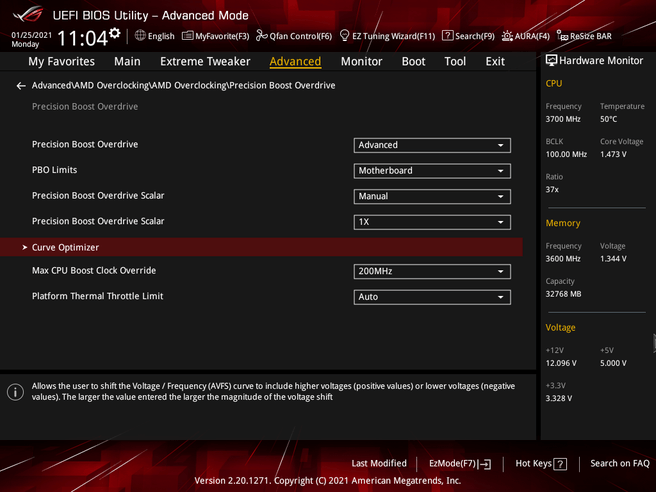The height and width of the screenshot is (492, 656).
Task: Select the Advanced tab
Action: tap(295, 62)
